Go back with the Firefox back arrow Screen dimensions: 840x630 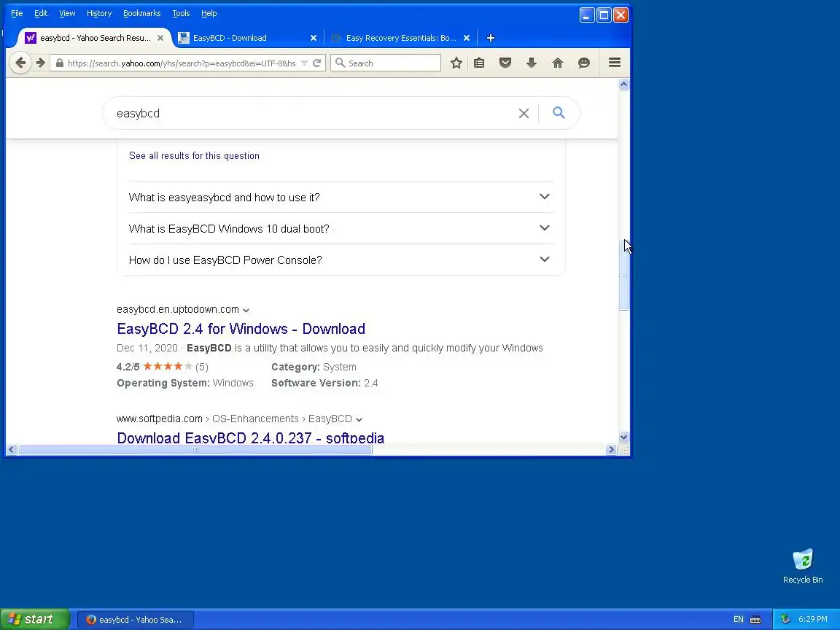(x=20, y=63)
